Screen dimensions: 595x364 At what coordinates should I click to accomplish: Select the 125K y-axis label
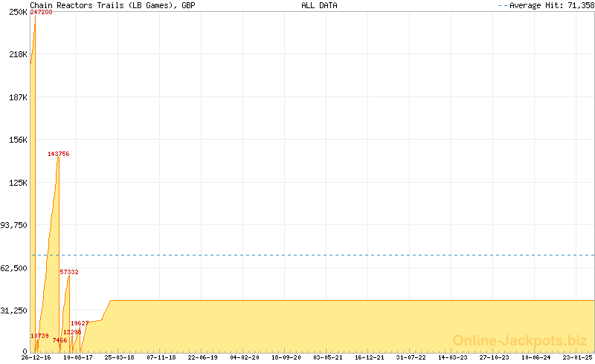click(x=18, y=183)
